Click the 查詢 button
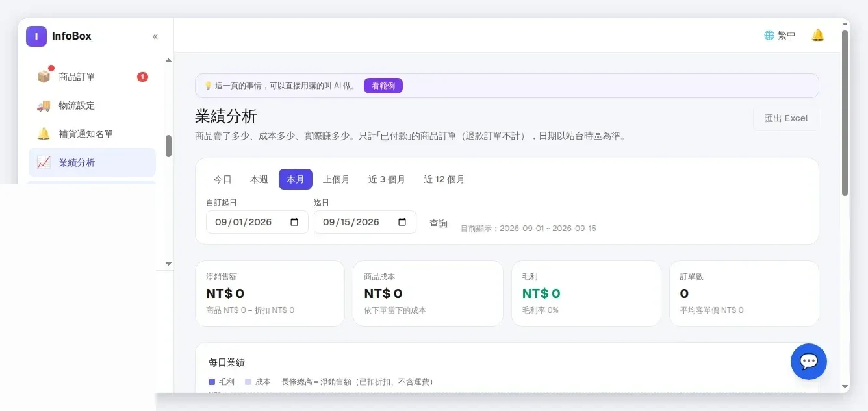Image resolution: width=868 pixels, height=411 pixels. (439, 223)
